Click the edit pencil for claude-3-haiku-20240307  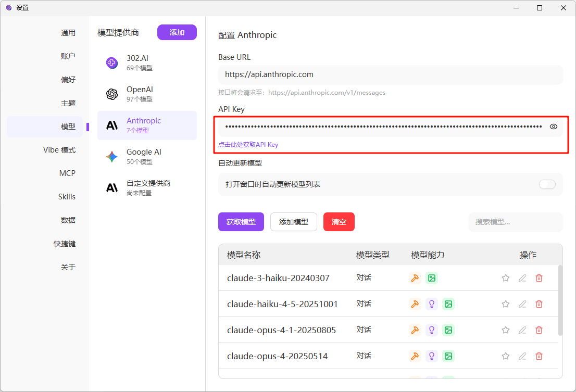(x=522, y=278)
